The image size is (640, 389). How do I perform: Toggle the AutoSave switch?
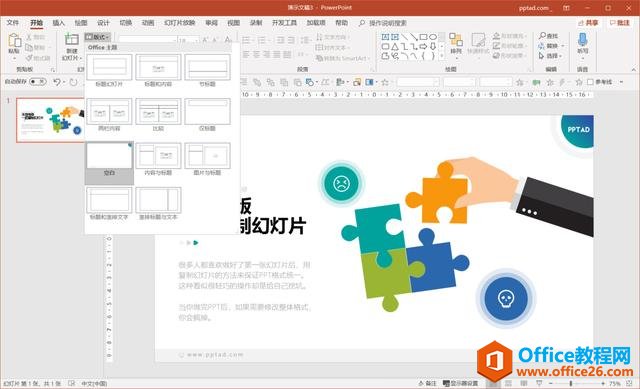click(38, 82)
